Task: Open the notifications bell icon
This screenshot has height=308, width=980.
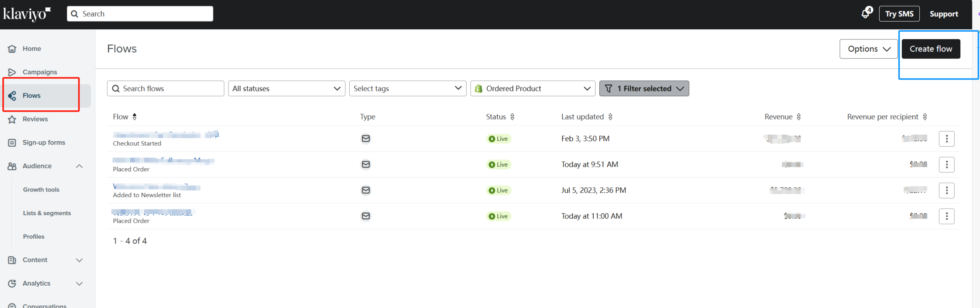Action: [866, 13]
